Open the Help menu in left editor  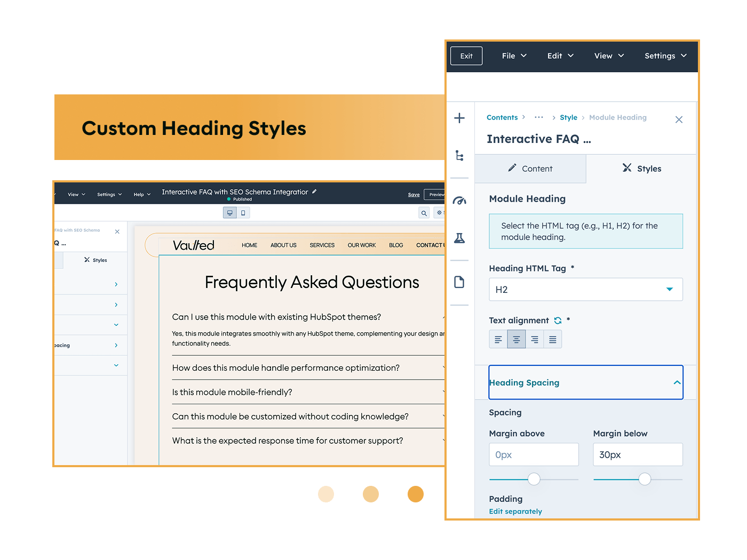click(x=142, y=195)
